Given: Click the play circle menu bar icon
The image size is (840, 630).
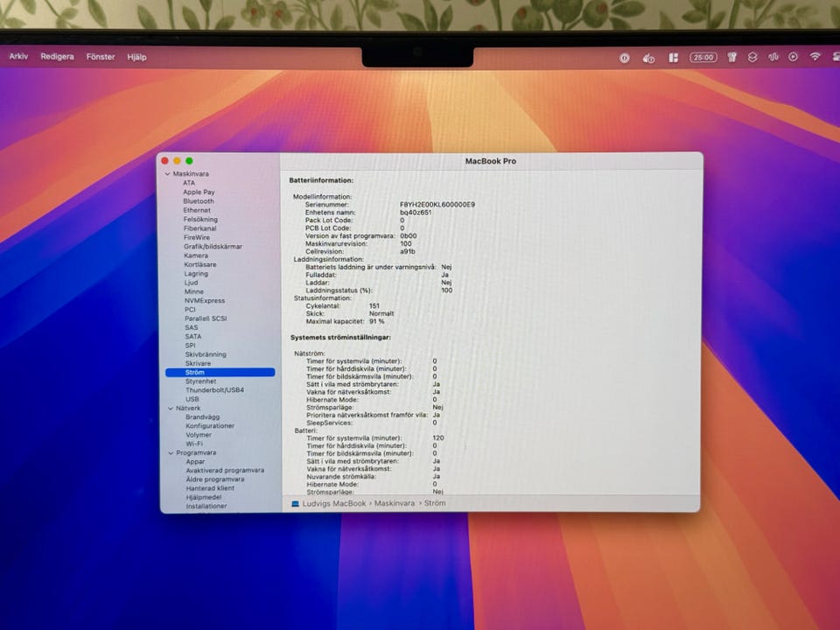Looking at the screenshot, I should pos(794,58).
